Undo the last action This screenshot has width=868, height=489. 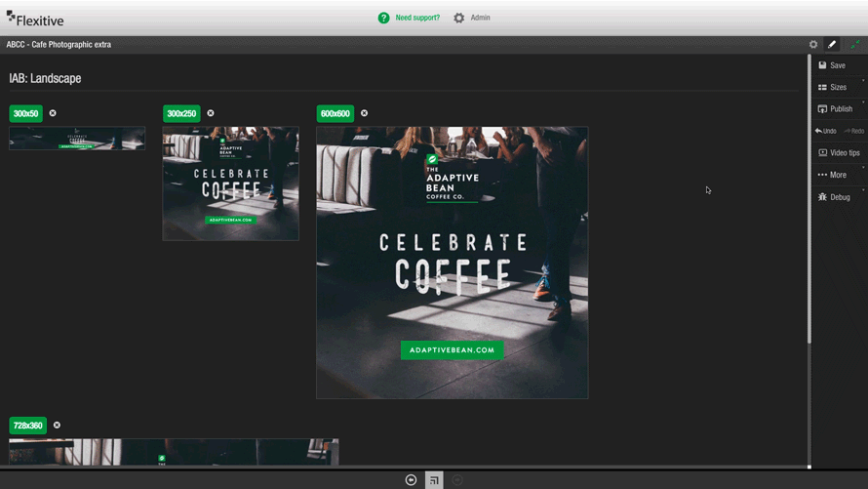[825, 131]
